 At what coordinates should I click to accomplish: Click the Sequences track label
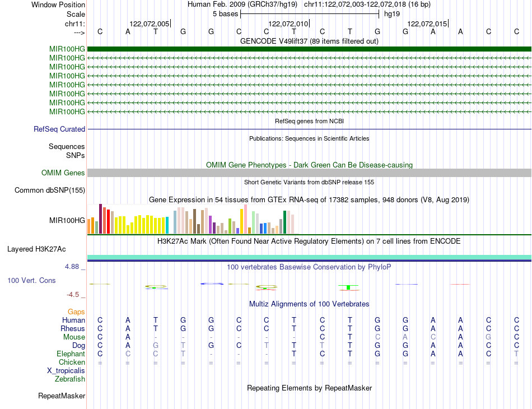[67, 146]
